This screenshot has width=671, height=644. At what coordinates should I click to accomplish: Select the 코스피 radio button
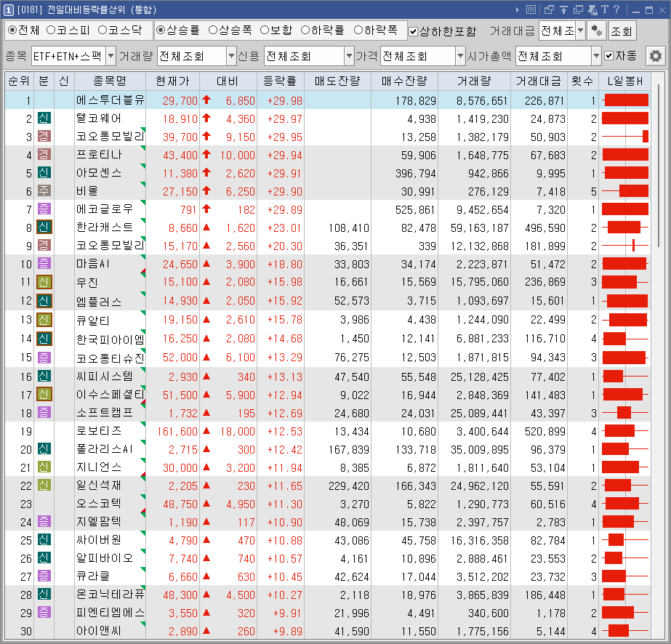point(51,30)
